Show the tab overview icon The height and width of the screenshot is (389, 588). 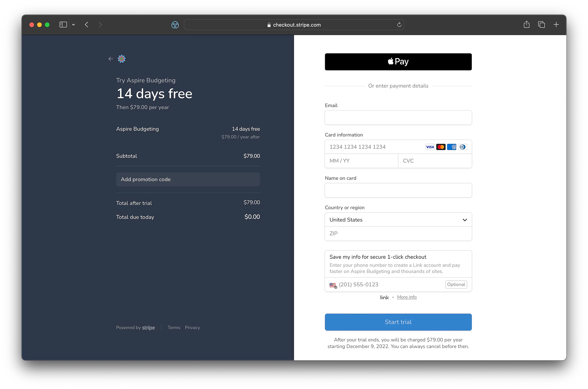tap(541, 25)
